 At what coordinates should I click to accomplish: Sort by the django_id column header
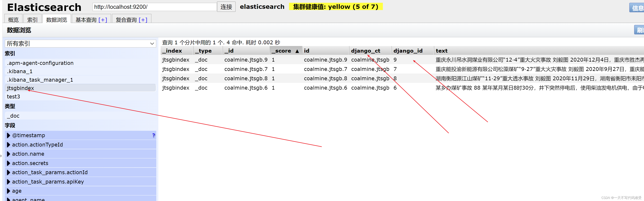pos(413,51)
